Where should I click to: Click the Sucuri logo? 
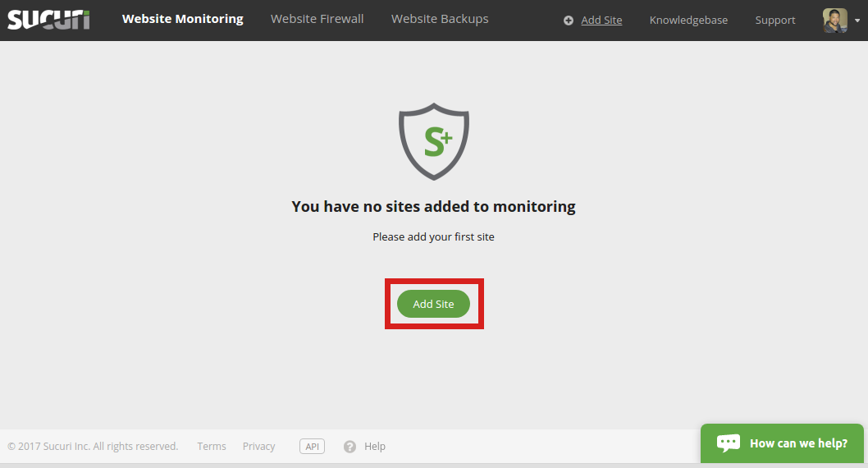[x=48, y=19]
